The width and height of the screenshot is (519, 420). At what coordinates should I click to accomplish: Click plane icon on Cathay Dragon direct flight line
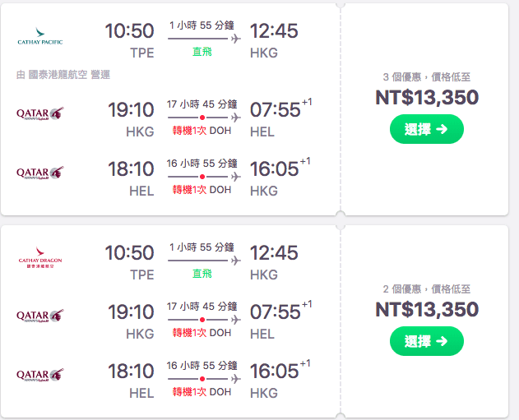pyautogui.click(x=236, y=260)
